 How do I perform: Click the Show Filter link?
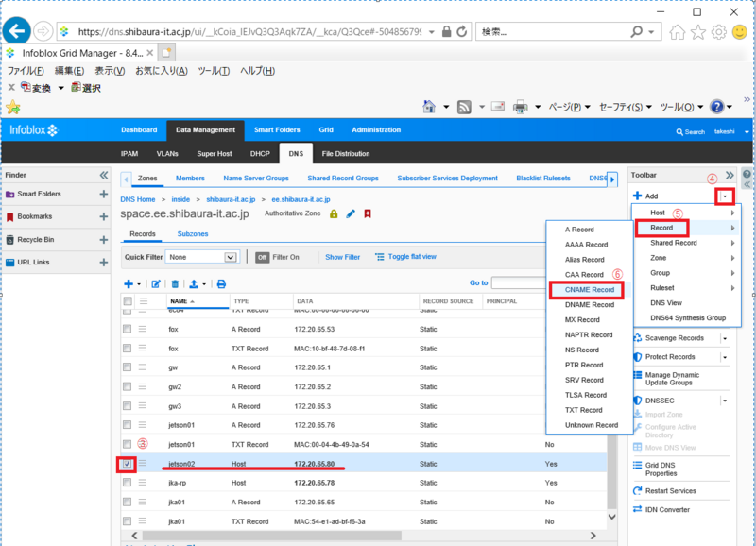tap(342, 257)
